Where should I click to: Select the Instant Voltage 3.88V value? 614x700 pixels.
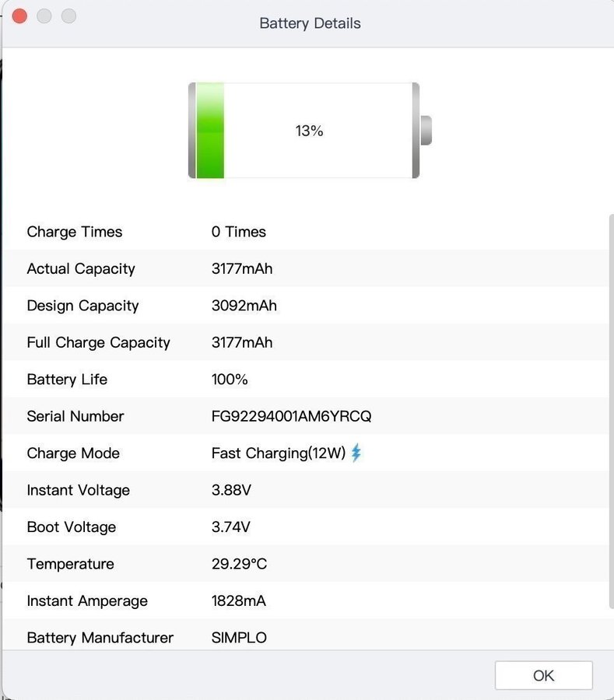231,490
